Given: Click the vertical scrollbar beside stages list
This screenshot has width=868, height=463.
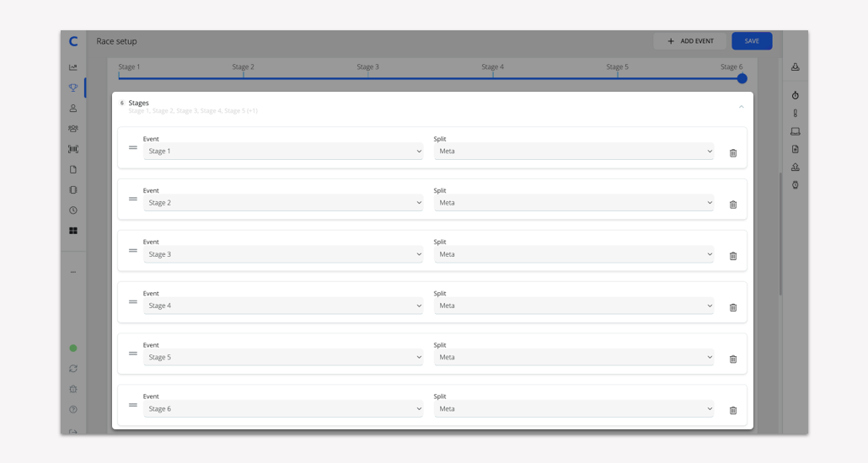Looking at the screenshot, I should 780,234.
